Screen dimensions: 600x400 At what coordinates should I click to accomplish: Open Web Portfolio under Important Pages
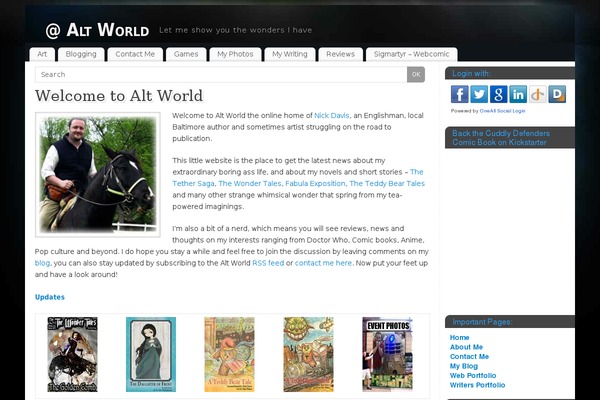tap(473, 376)
